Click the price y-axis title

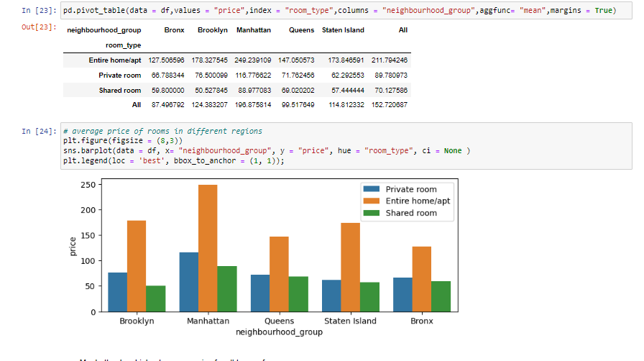click(x=73, y=247)
